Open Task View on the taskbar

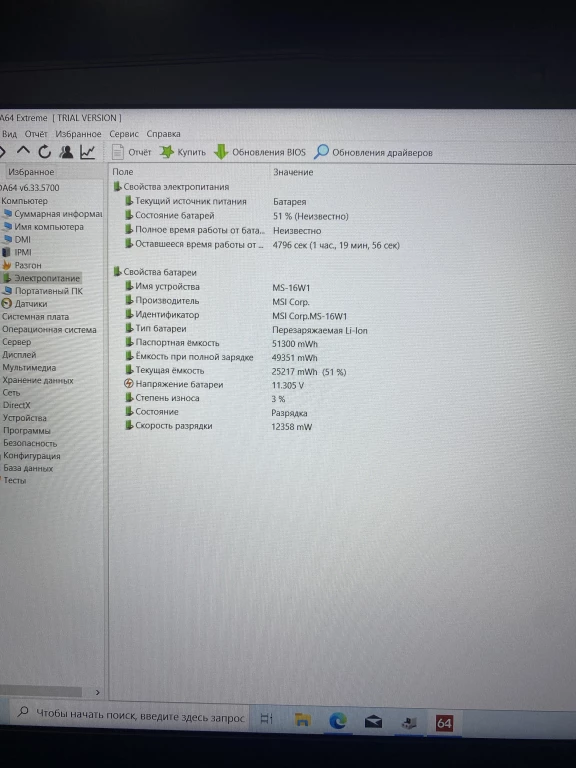pyautogui.click(x=266, y=719)
